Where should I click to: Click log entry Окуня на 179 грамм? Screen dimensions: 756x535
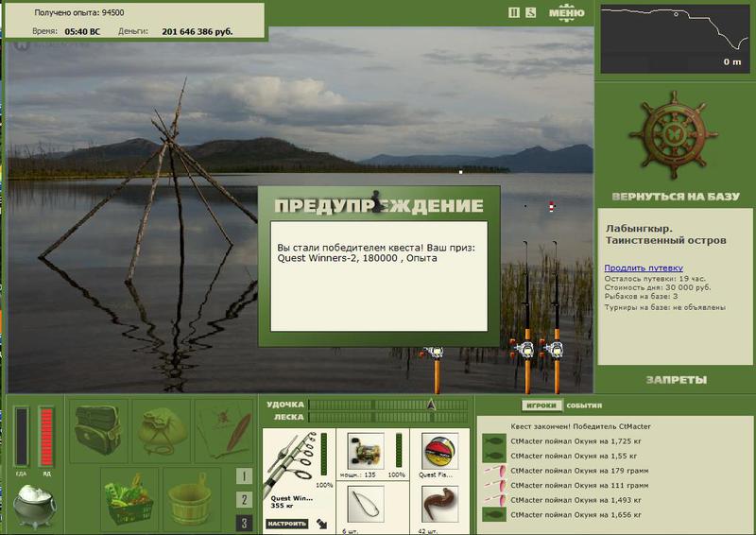point(579,471)
